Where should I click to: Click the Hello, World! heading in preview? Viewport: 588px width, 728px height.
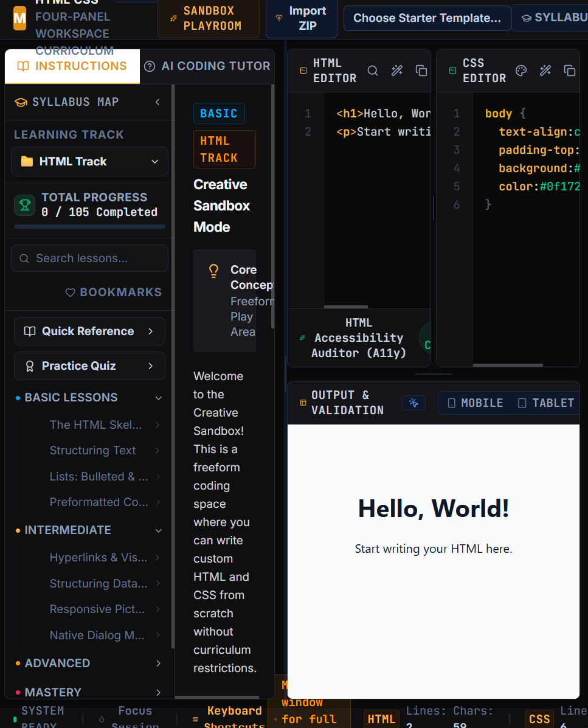click(x=434, y=508)
